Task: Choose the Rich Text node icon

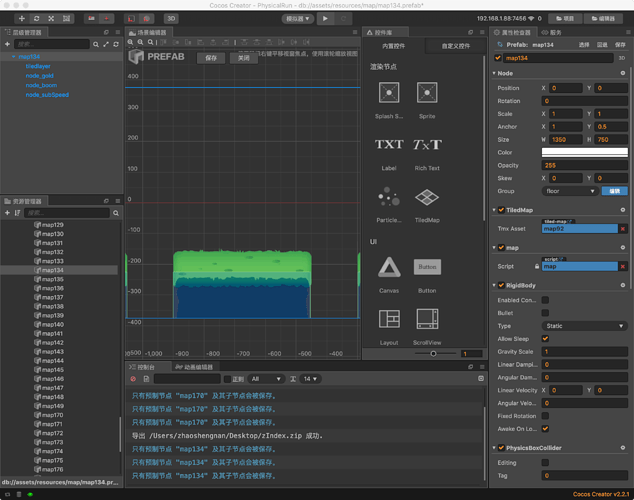Action: pyautogui.click(x=427, y=145)
